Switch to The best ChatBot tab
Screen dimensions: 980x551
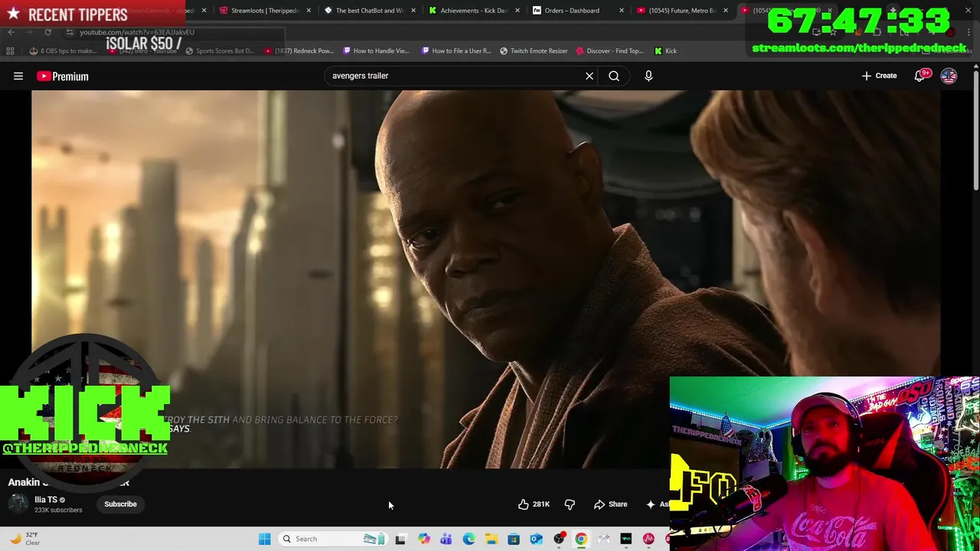click(369, 11)
